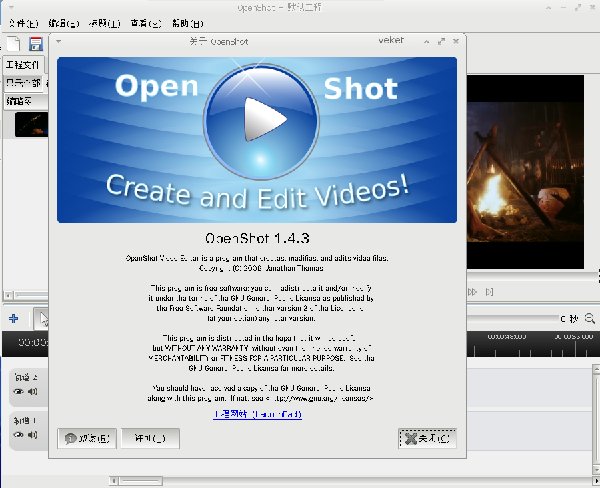This screenshot has height=488, width=600.
Task: Click the video preview seek bar
Action: tap(531, 276)
